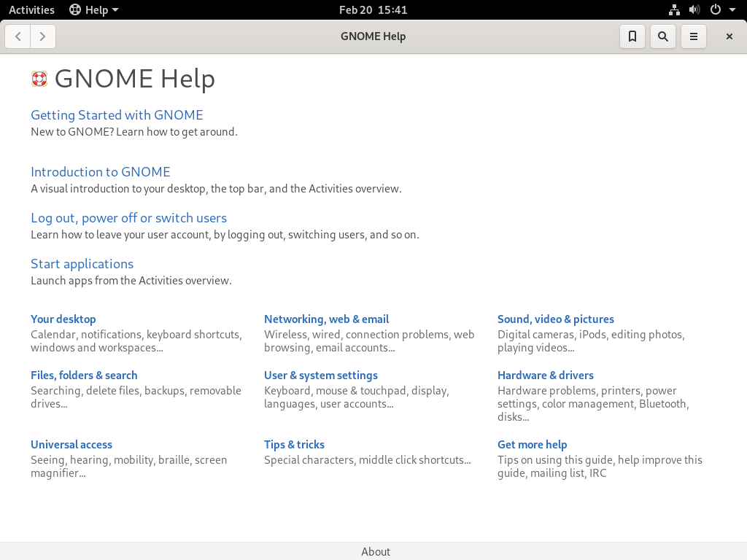Open the Help application menu in top bar
Viewport: 747px width, 560px height.
[94, 9]
